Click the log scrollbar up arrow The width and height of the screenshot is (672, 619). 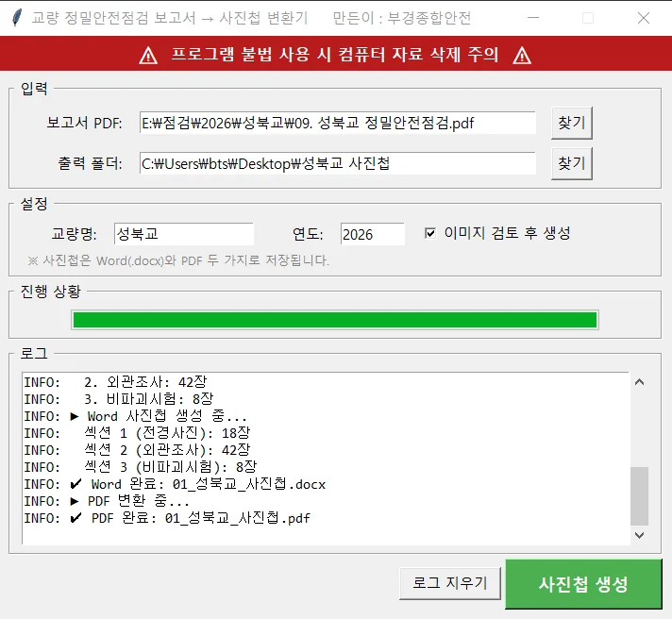tap(639, 382)
